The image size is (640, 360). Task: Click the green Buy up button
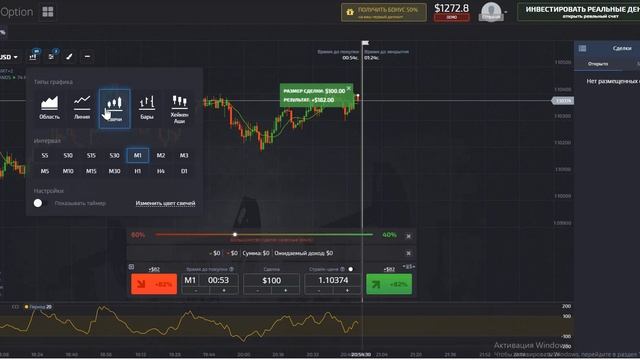pos(389,284)
